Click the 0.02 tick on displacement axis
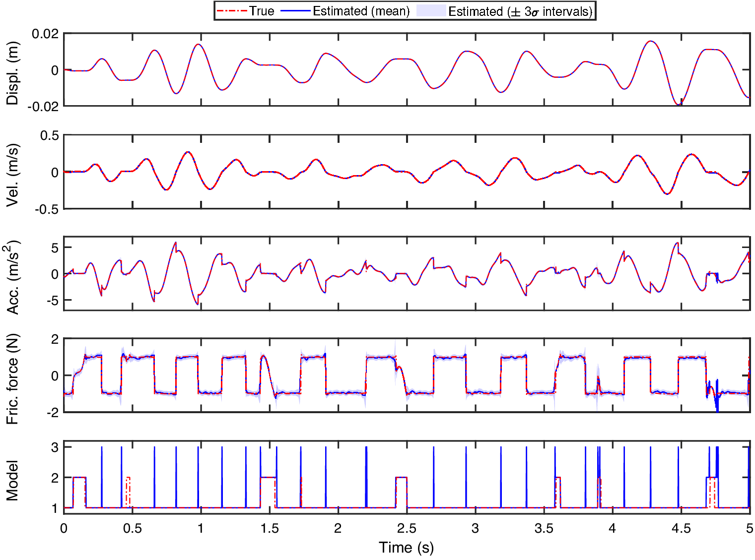The height and width of the screenshot is (560, 755). tap(45, 34)
